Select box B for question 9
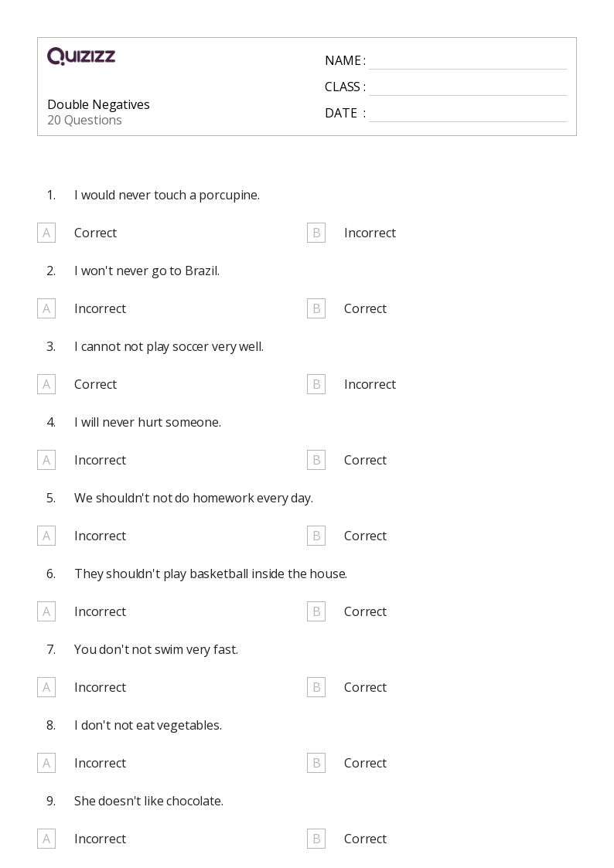Screen dimensions: 614x868 click(x=316, y=839)
